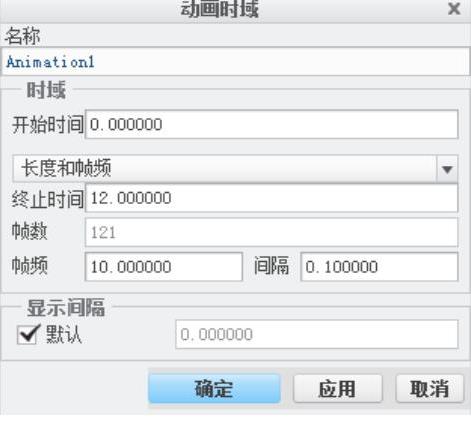Click the 显示间隔 value field showing 0.000000

click(x=317, y=334)
